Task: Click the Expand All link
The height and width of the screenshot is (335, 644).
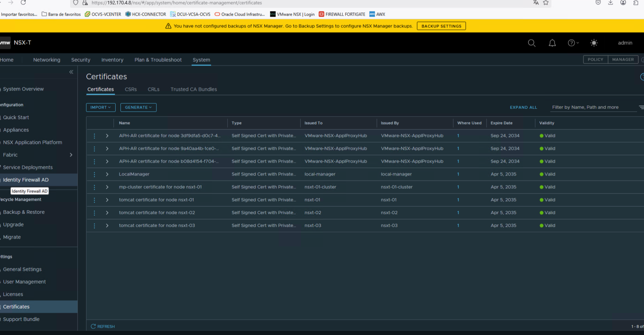Action: [523, 107]
